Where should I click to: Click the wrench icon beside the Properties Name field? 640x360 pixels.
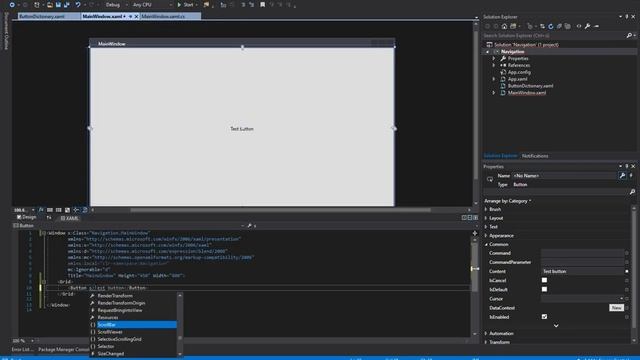(x=622, y=176)
